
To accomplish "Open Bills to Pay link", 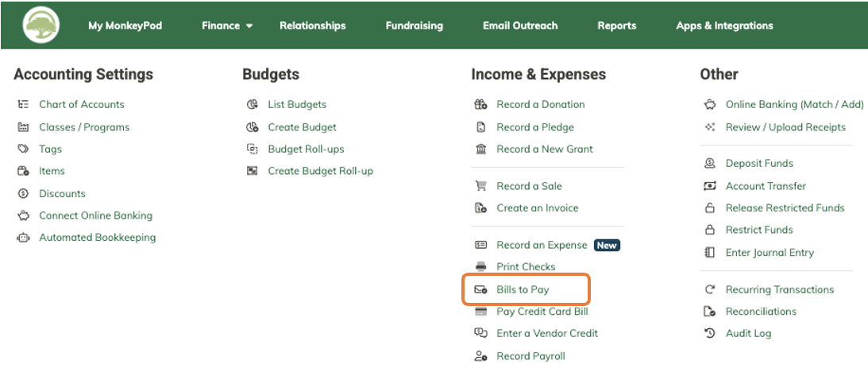I will [x=523, y=289].
